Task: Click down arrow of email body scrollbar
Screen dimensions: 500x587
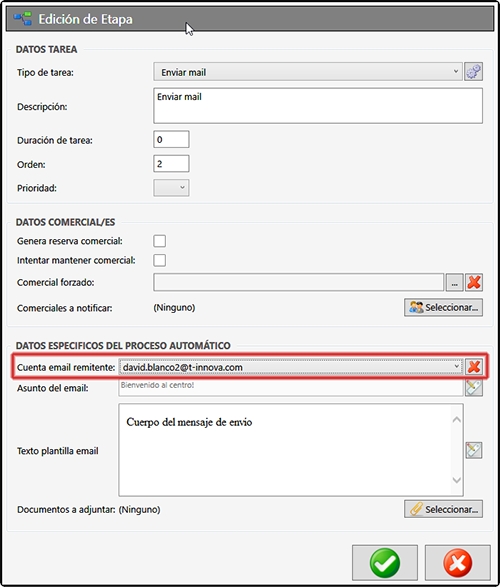Action: 457,480
